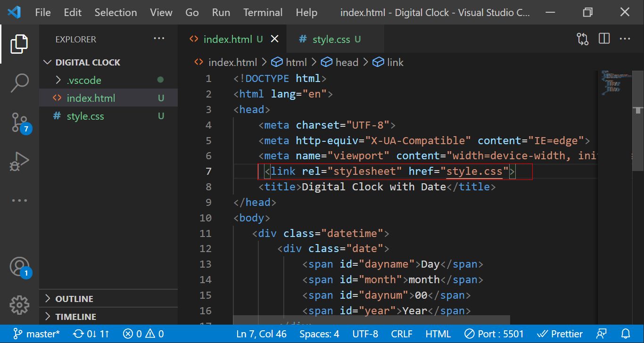Image resolution: width=644 pixels, height=343 pixels.
Task: Open style.css in the Explorer tree
Action: point(108,116)
